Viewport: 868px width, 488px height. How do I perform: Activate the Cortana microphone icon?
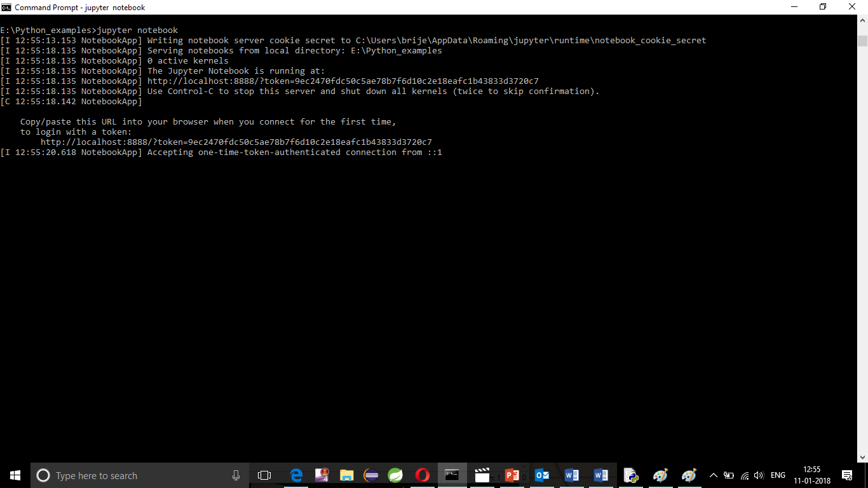point(236,475)
